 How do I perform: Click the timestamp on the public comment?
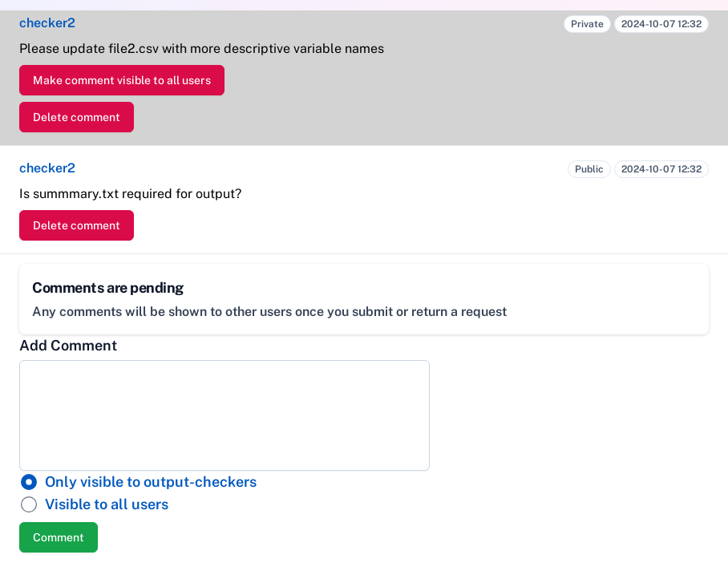tap(661, 169)
